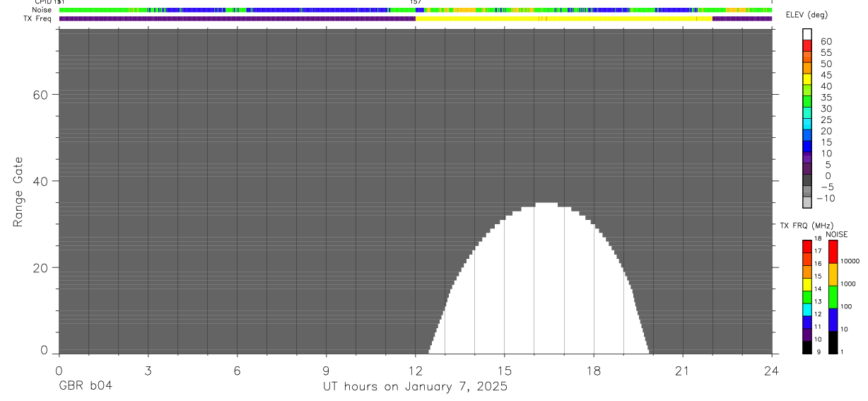The width and height of the screenshot is (868, 401).
Task: Click the yellow segment of the TX Freq strip
Action: click(563, 18)
